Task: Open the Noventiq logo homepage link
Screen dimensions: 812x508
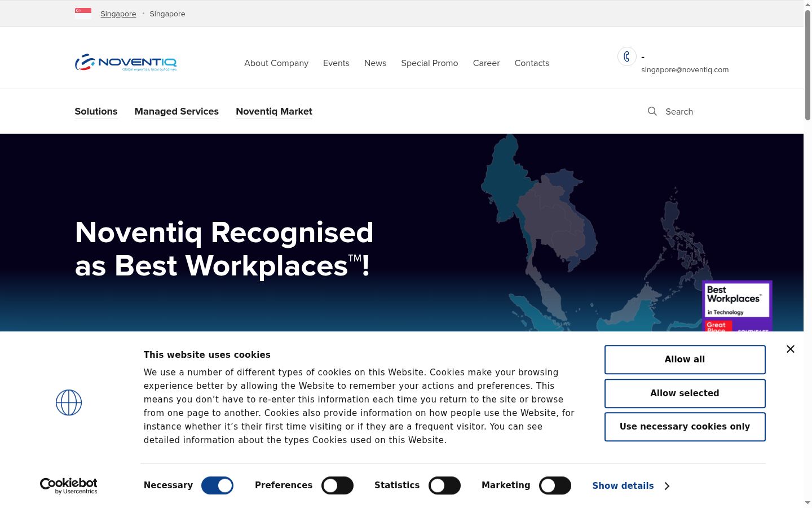Action: tap(126, 62)
